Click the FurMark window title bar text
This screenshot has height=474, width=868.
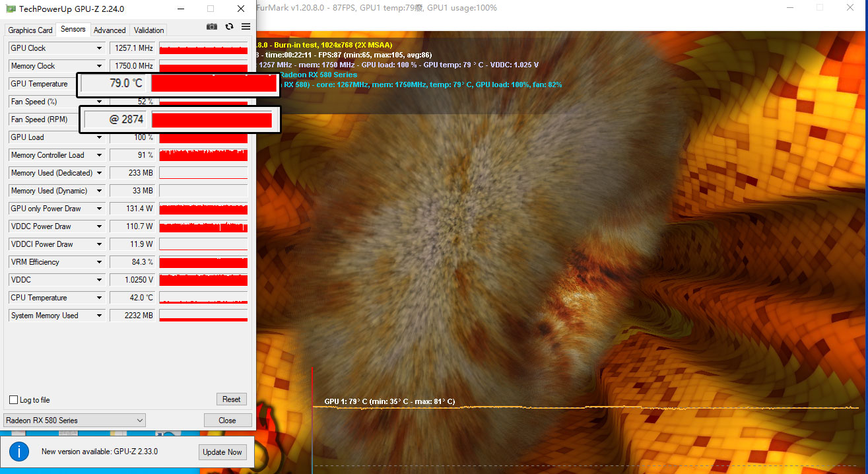(x=376, y=8)
